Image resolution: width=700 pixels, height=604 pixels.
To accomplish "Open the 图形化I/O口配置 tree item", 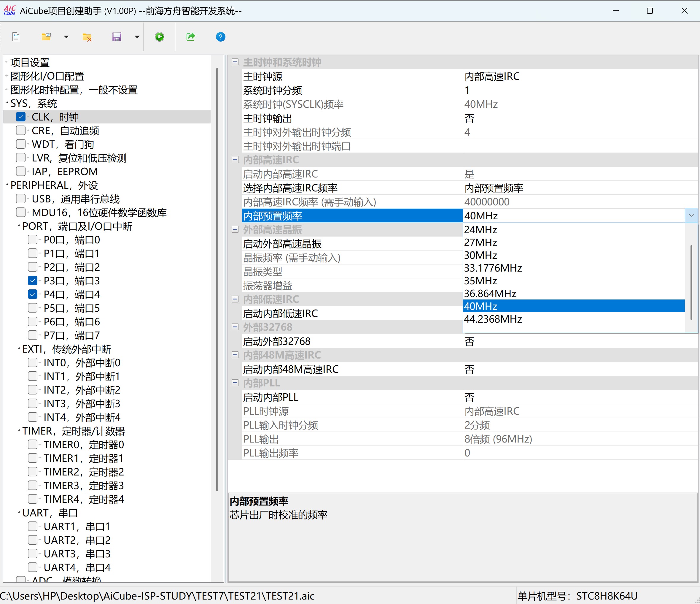I will click(x=47, y=76).
